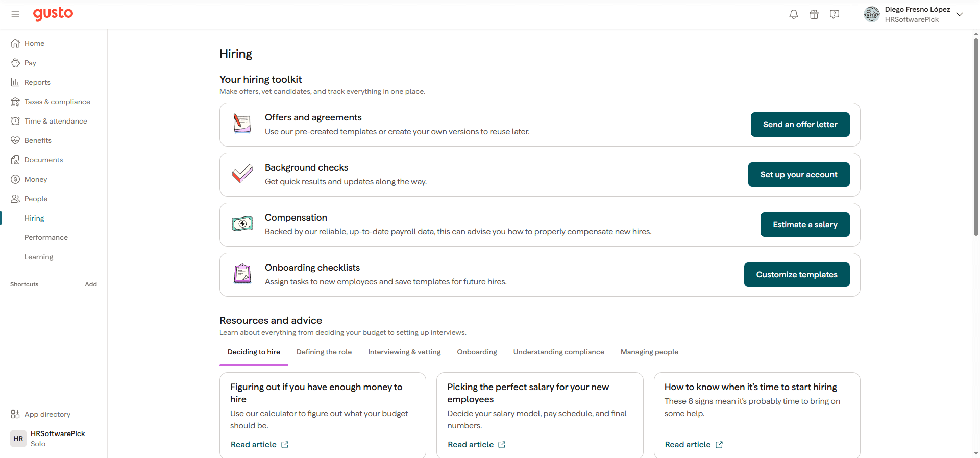This screenshot has width=980, height=458.
Task: Click the Gusto logo
Action: pyautogui.click(x=53, y=14)
